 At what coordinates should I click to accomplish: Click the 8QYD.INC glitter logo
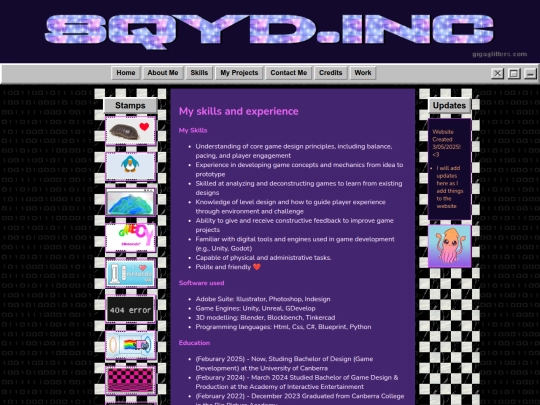(269, 32)
